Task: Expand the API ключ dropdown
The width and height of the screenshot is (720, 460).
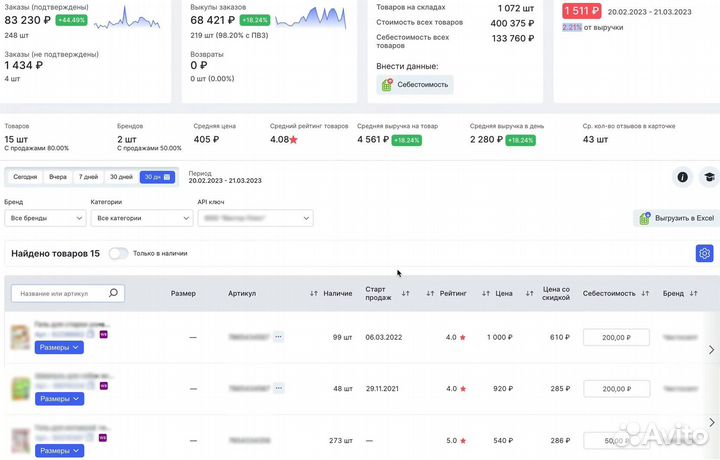Action: point(254,218)
